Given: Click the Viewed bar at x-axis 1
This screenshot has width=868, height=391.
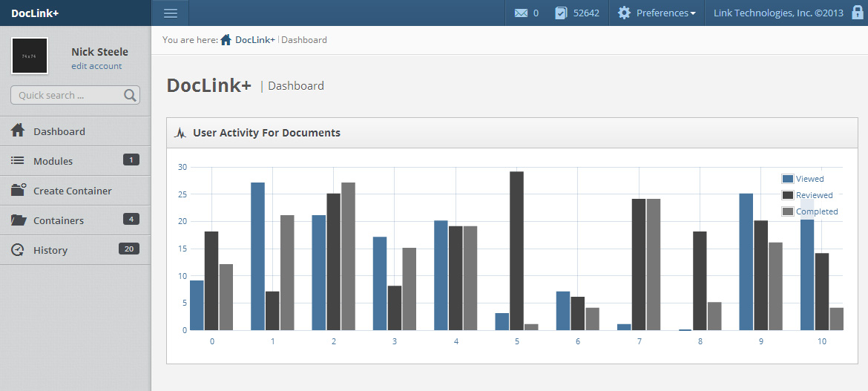Looking at the screenshot, I should click(257, 257).
